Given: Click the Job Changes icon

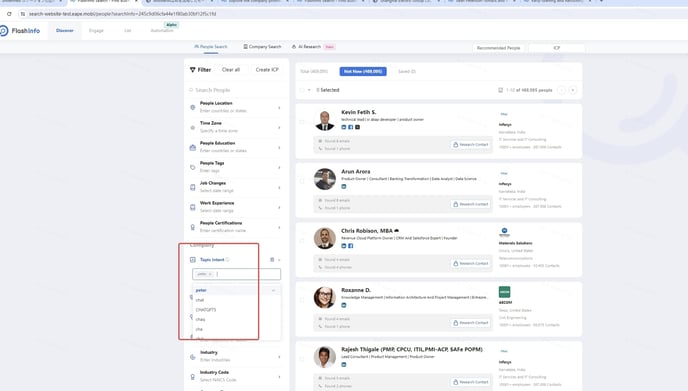Looking at the screenshot, I should (x=192, y=187).
